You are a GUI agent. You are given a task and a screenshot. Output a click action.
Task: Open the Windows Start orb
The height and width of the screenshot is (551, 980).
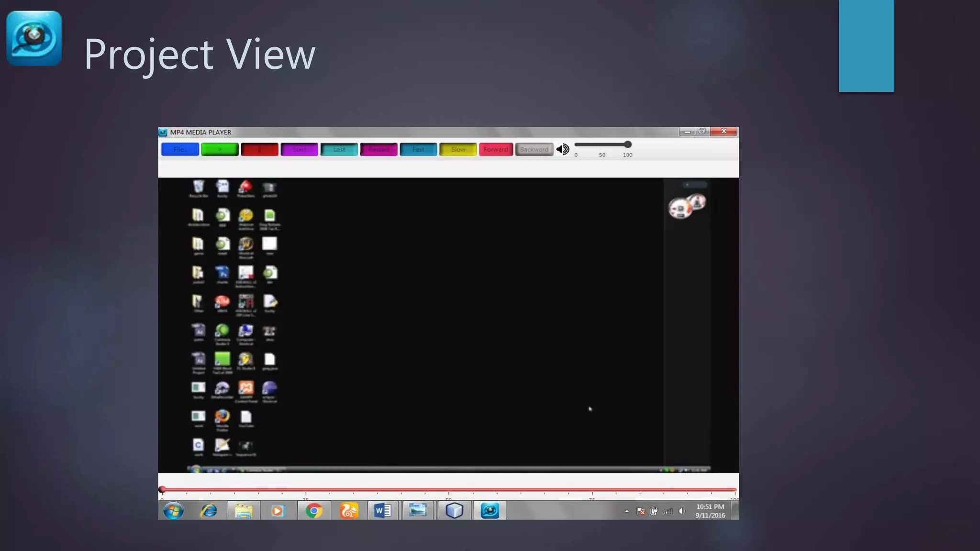[173, 511]
